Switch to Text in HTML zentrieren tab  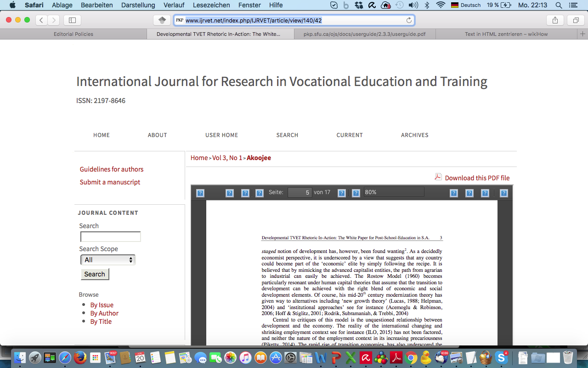(506, 34)
